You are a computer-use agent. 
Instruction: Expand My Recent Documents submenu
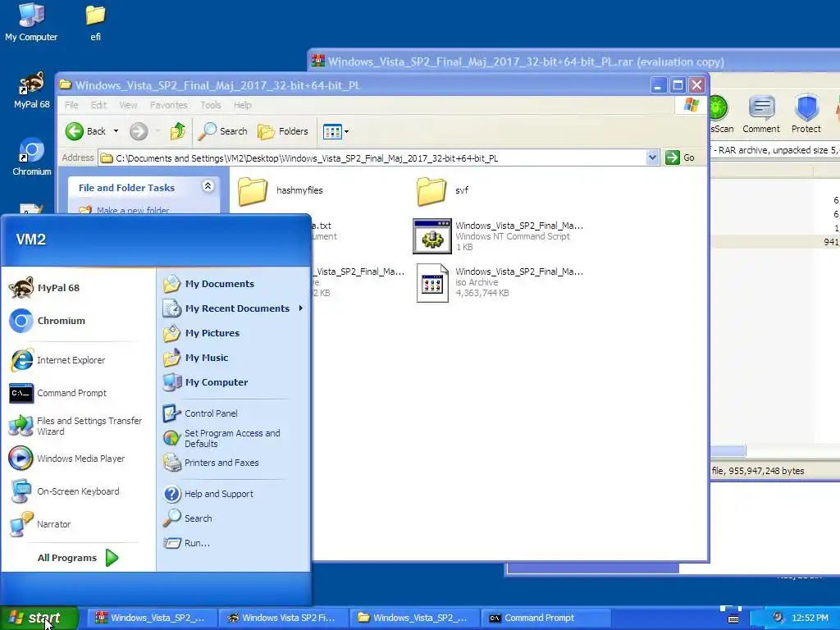[x=234, y=308]
